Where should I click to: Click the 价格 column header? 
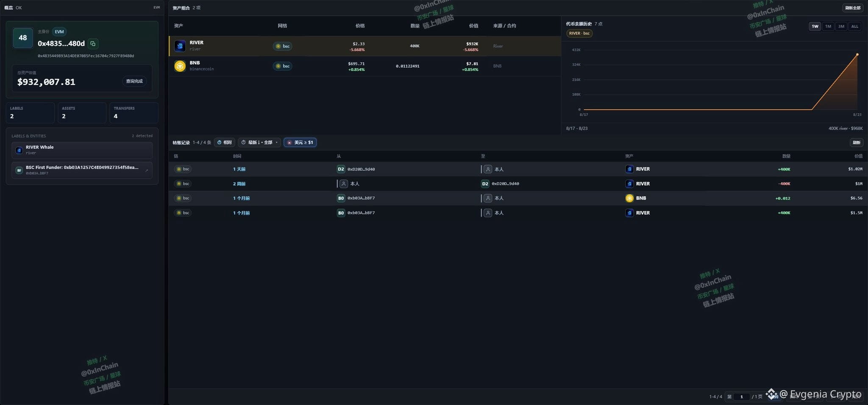pos(360,26)
